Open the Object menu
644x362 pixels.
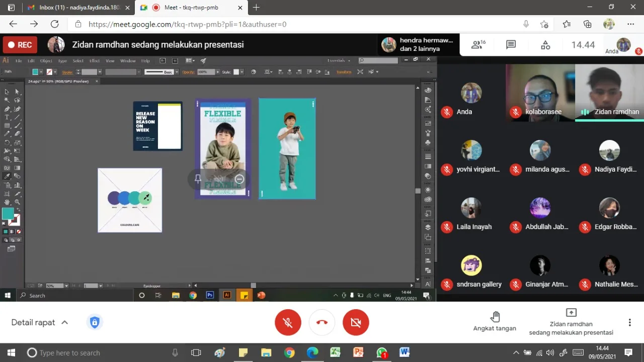click(46, 61)
